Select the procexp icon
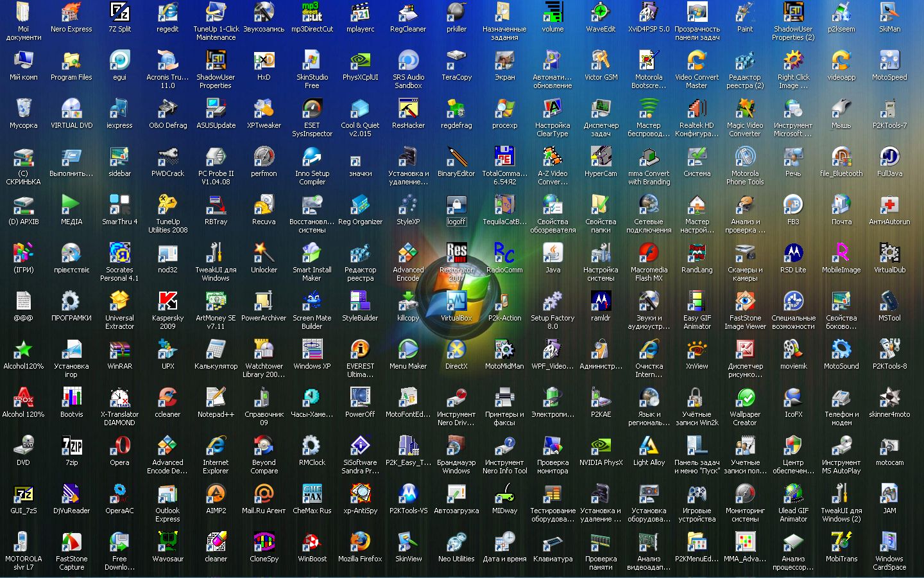924x578 pixels. 504,108
